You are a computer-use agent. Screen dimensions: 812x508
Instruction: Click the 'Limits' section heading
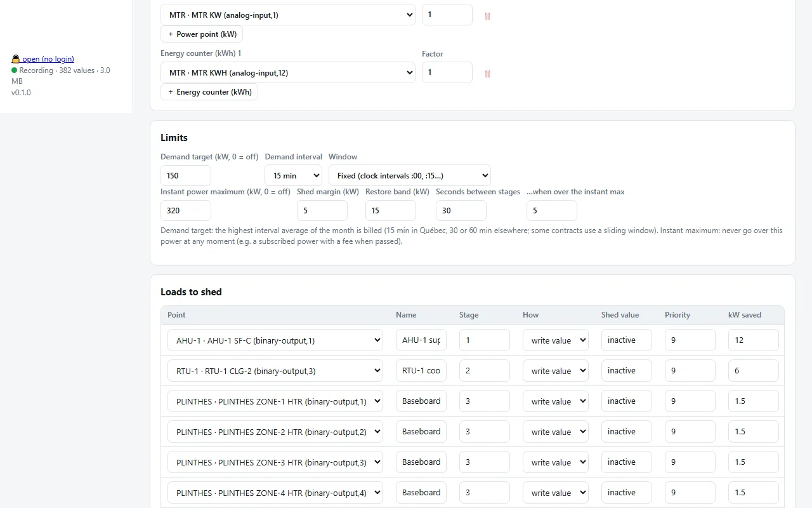click(x=174, y=138)
